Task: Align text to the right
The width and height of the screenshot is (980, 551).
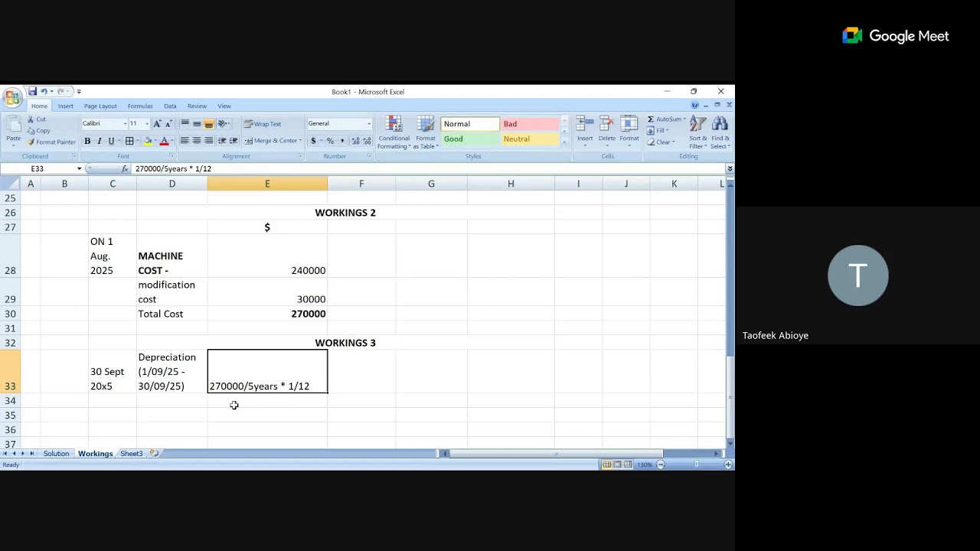Action: coord(208,141)
